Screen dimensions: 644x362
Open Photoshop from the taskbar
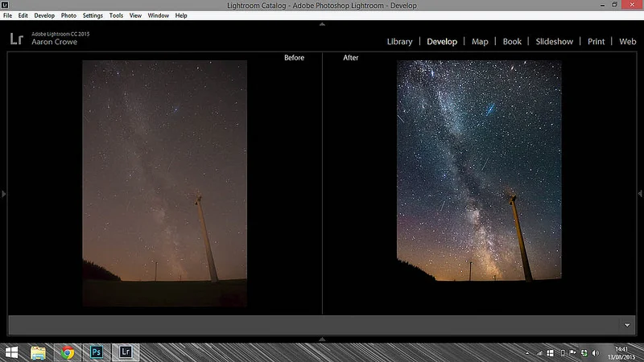pyautogui.click(x=97, y=352)
